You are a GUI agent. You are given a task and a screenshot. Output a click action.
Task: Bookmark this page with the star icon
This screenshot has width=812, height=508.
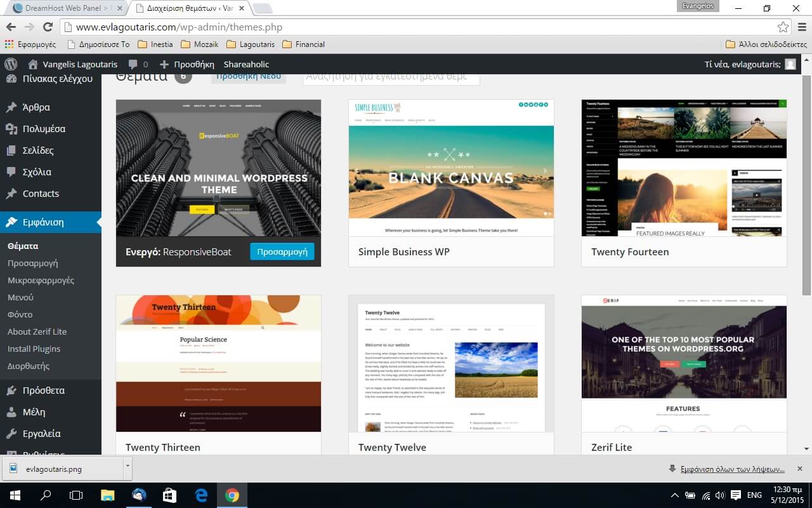pos(783,27)
